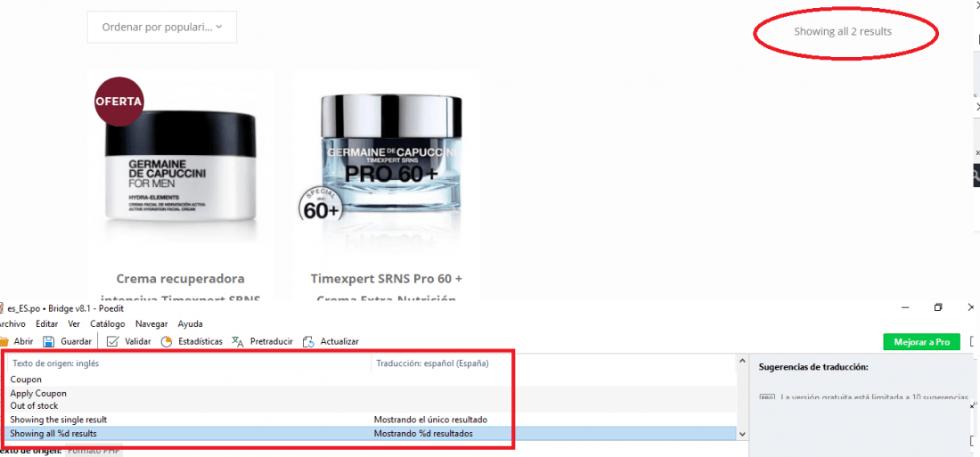Viewport: 980px width, 457px height.
Task: Click the list scrollbar down arrow
Action: (x=742, y=433)
